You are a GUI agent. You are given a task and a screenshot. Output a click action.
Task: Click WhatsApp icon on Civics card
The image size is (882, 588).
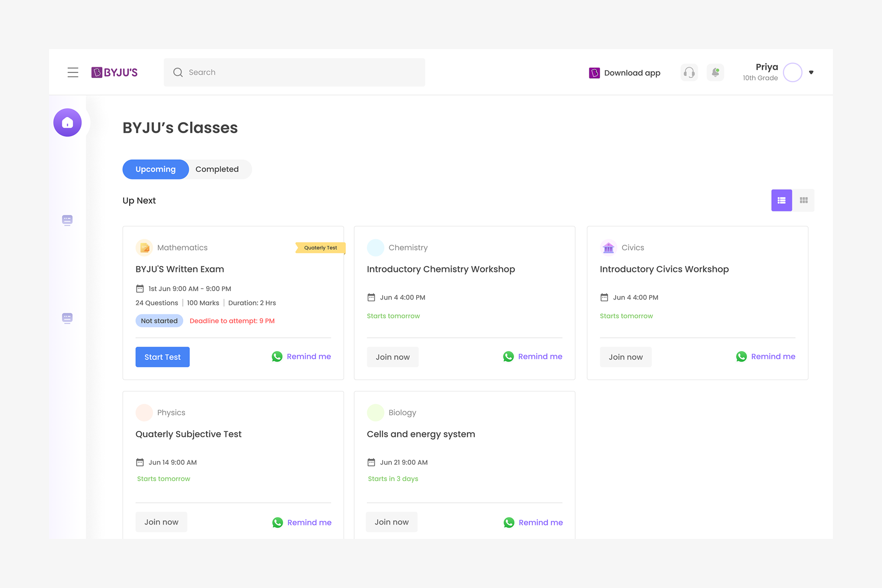click(741, 356)
